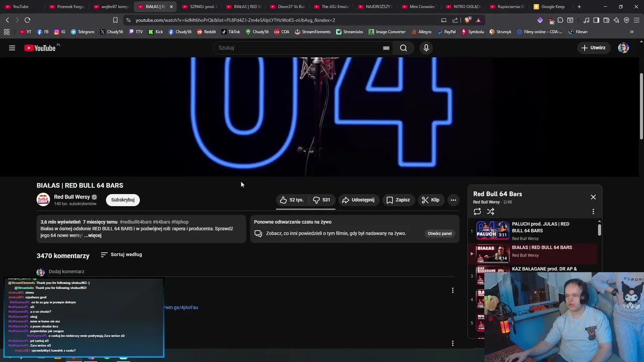The height and width of the screenshot is (362, 644).
Task: Open Image Converter bookmark
Action: pos(387,32)
